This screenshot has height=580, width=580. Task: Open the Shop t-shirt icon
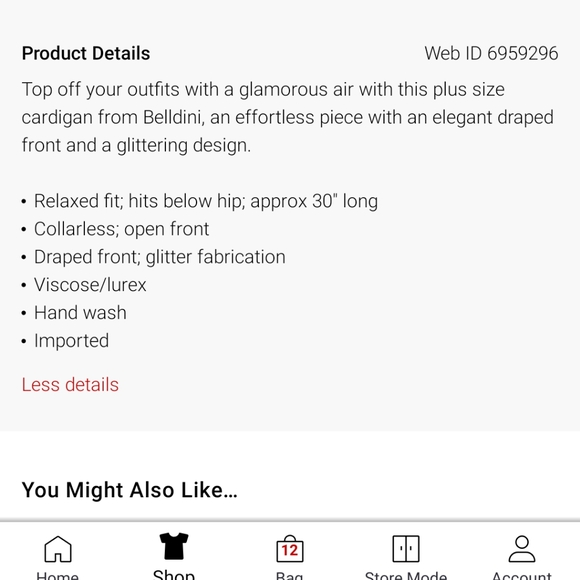click(x=174, y=546)
